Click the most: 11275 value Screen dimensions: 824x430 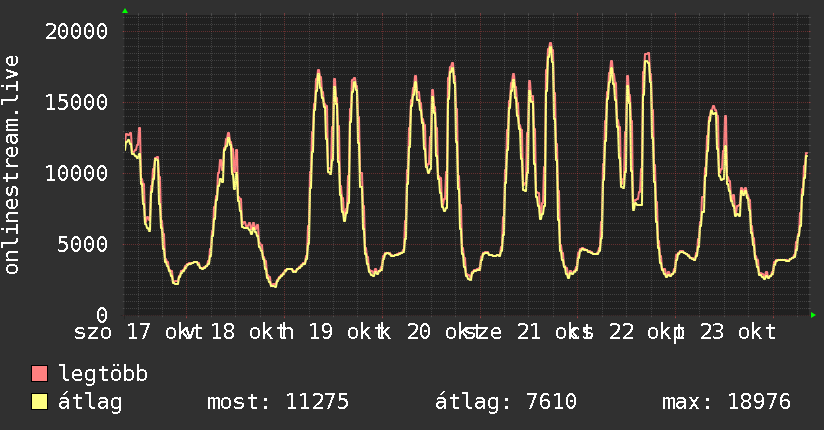(x=278, y=402)
